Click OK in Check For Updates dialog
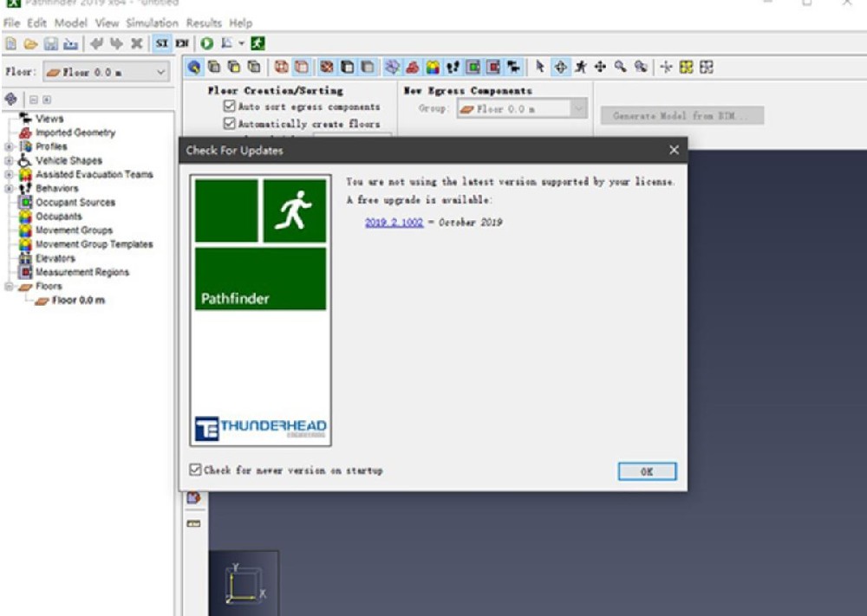The width and height of the screenshot is (867, 616). click(647, 471)
